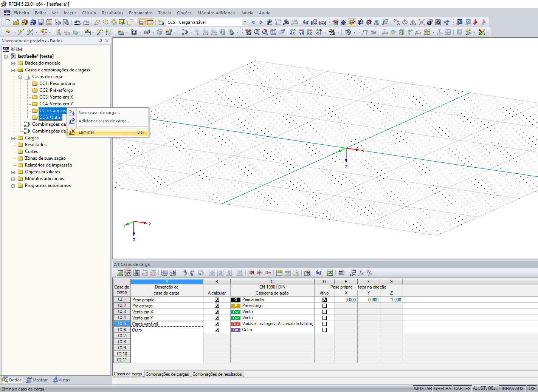Go to the previous load case arrow
538x392 pixels.
[253, 22]
